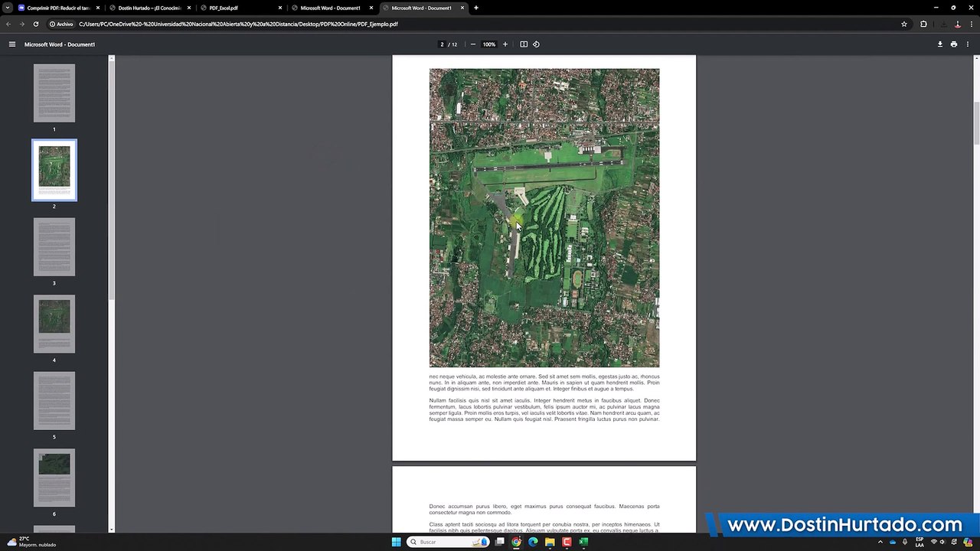Click the aerial airport image on page 2

coord(544,218)
